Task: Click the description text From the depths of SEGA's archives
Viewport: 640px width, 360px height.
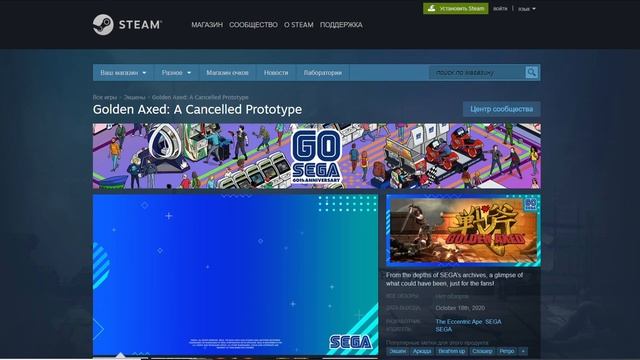Action: (454, 279)
